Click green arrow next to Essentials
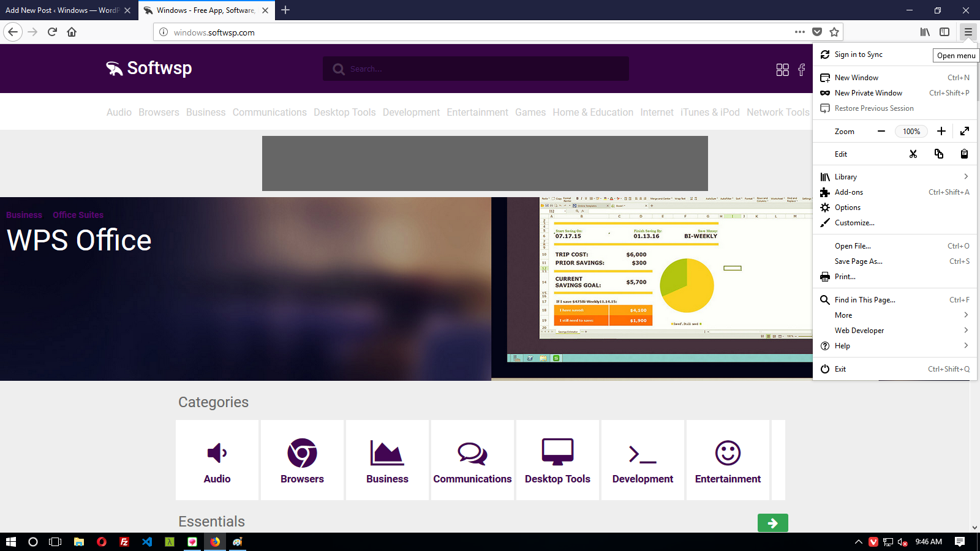 coord(773,523)
